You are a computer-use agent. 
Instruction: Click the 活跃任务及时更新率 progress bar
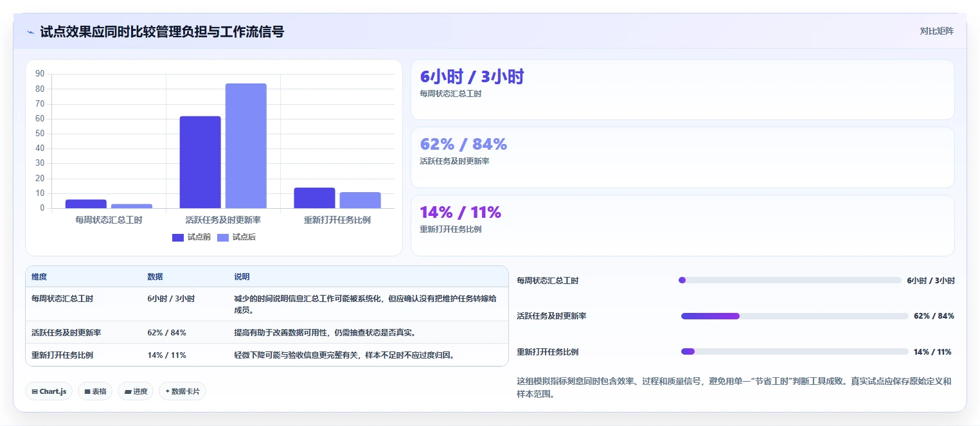(x=794, y=316)
